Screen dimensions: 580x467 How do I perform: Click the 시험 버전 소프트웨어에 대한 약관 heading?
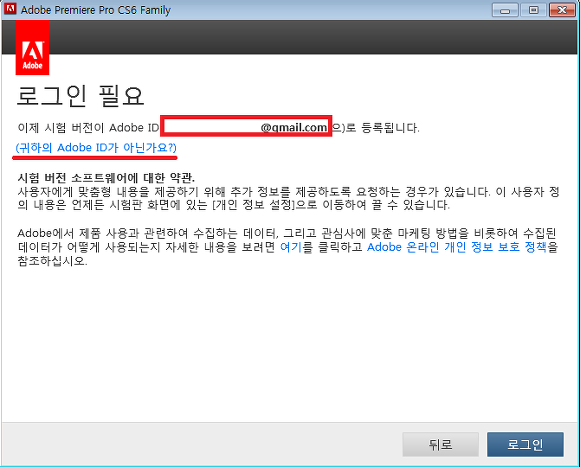click(106, 178)
